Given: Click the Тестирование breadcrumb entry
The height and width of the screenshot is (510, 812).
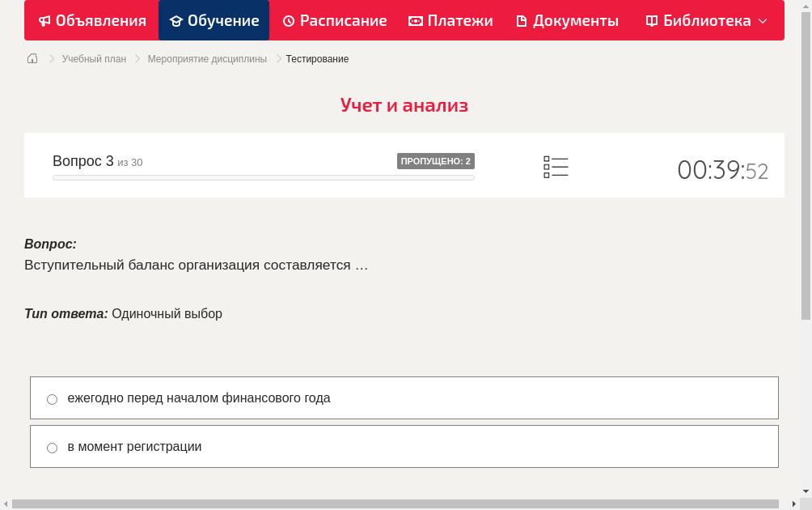Looking at the screenshot, I should click(x=316, y=58).
